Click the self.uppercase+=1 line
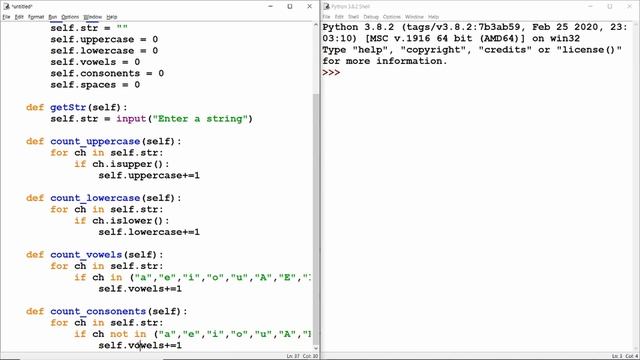Image resolution: width=640 pixels, height=360 pixels. (x=149, y=176)
